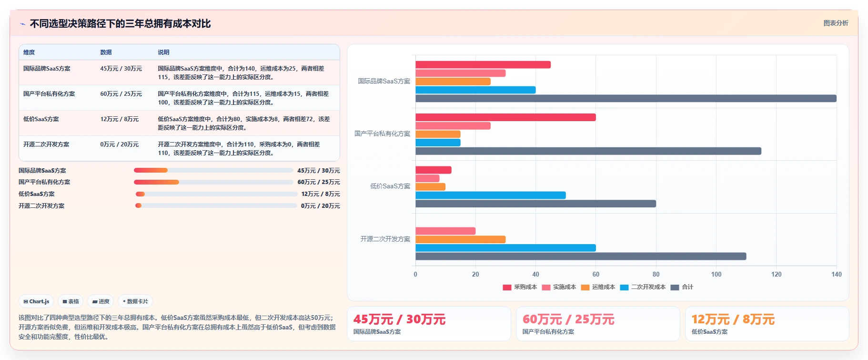Click progress bar for 国产平台私有化方案
This screenshot has height=360, width=868.
coord(213,182)
